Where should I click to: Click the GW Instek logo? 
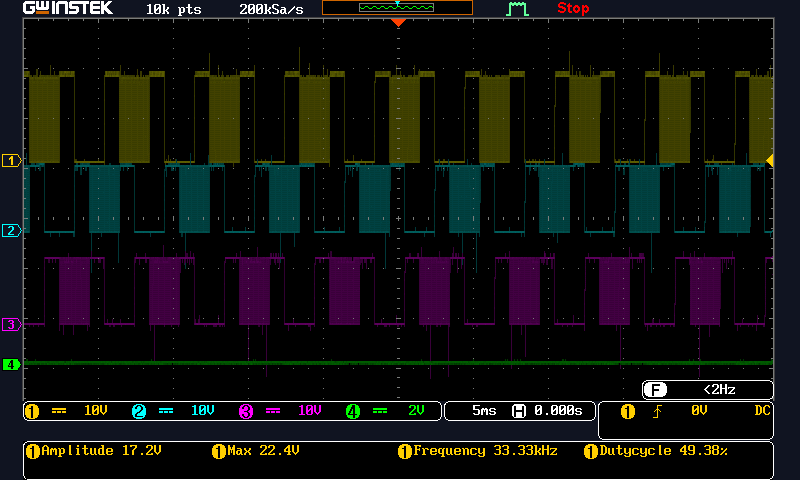68,8
